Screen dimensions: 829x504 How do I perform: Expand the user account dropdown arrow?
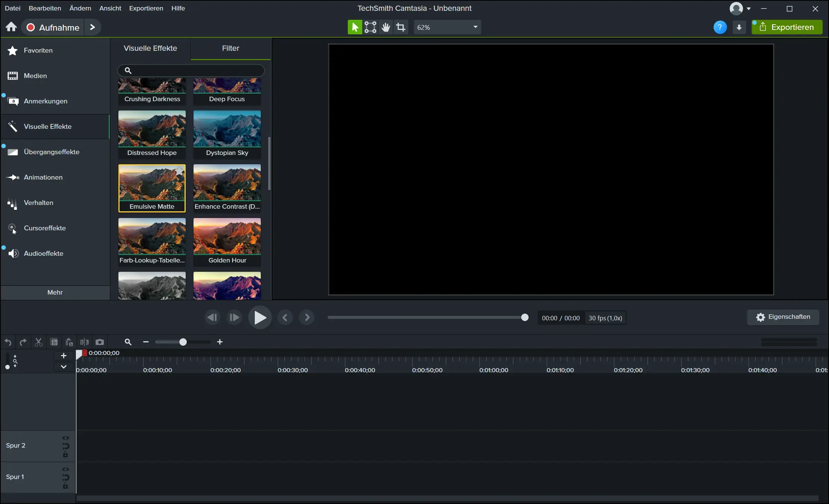tap(749, 9)
